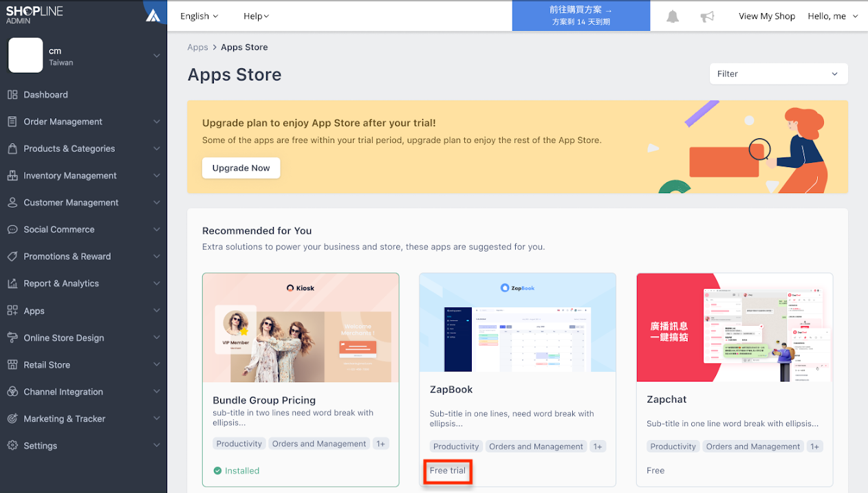
Task: Click Productivity tag on Bundle Group Pricing
Action: (239, 444)
